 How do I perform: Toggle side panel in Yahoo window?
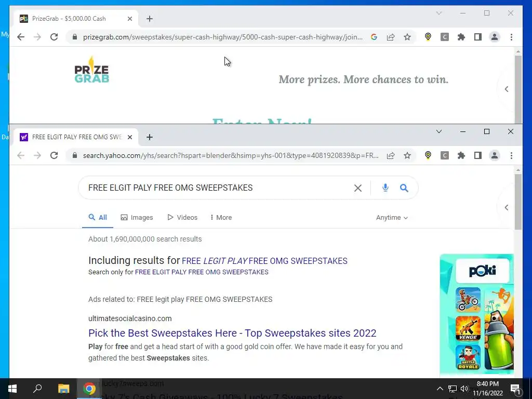(478, 155)
